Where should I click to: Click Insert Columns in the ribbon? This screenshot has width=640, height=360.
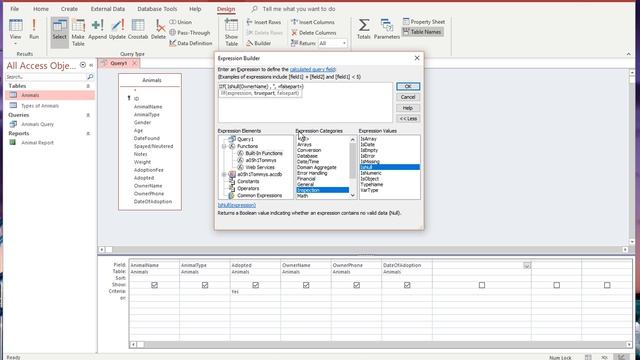pos(313,22)
